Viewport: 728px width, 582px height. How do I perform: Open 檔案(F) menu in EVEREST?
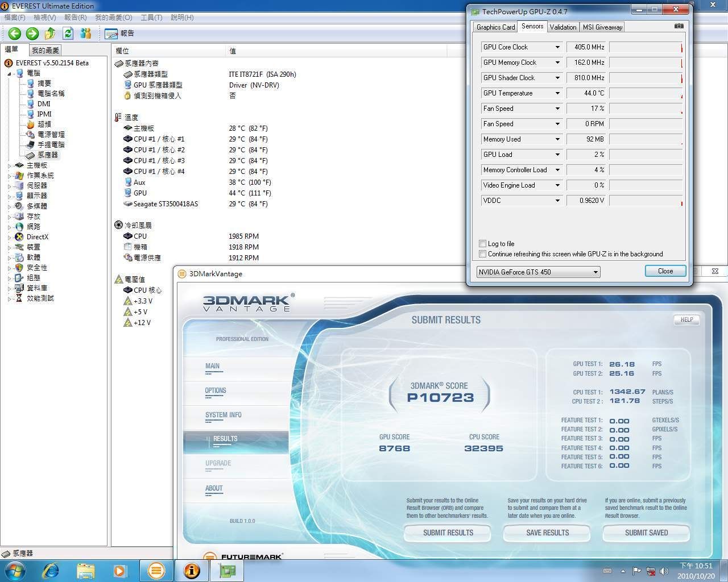(14, 18)
